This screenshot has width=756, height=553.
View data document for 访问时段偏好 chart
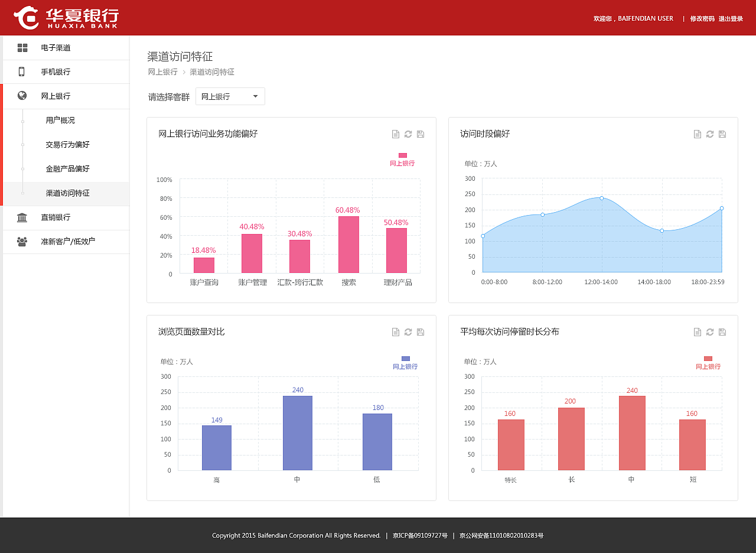point(698,134)
